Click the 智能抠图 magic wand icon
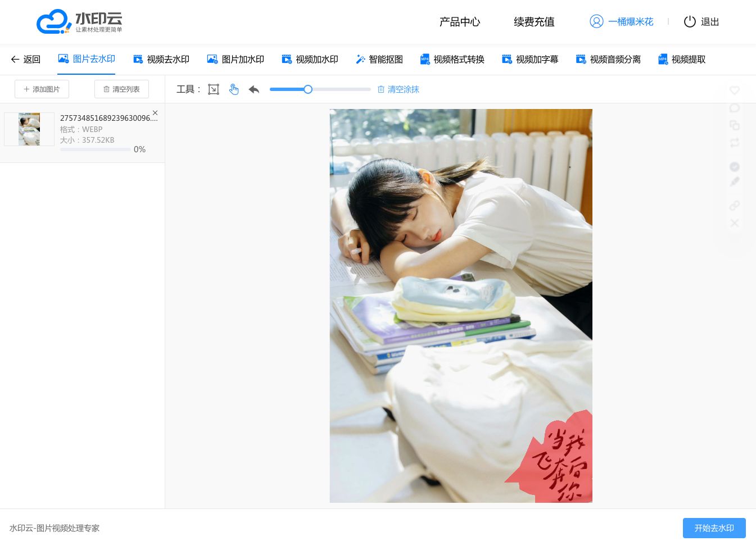Image resolution: width=756 pixels, height=541 pixels. (360, 59)
